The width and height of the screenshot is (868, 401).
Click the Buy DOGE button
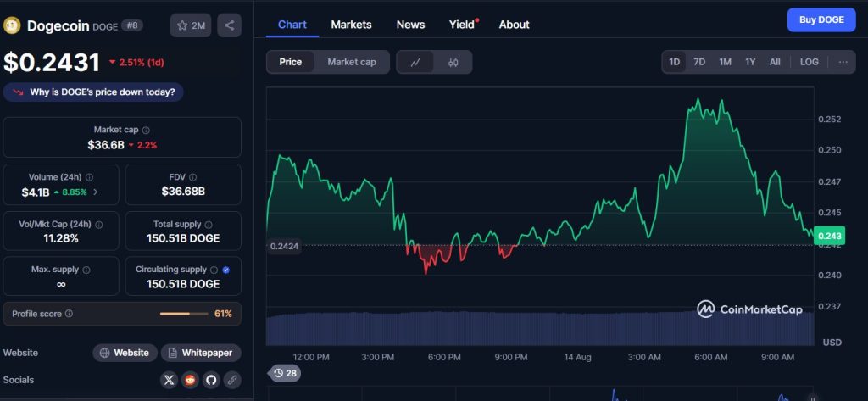click(821, 20)
